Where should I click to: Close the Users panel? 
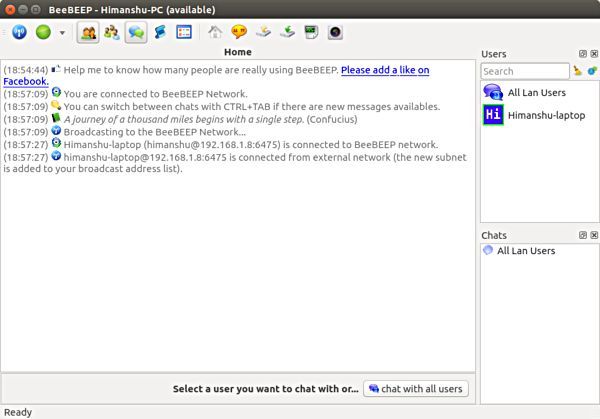tap(594, 54)
